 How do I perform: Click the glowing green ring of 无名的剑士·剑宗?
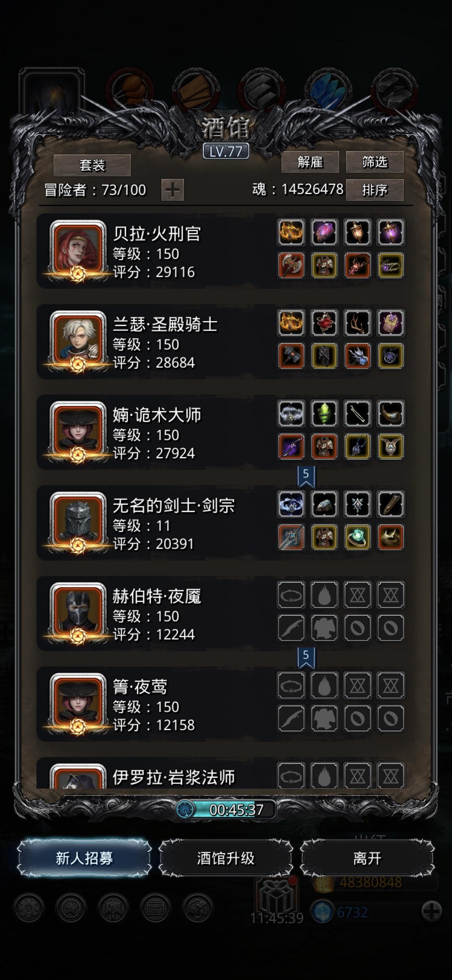357,537
